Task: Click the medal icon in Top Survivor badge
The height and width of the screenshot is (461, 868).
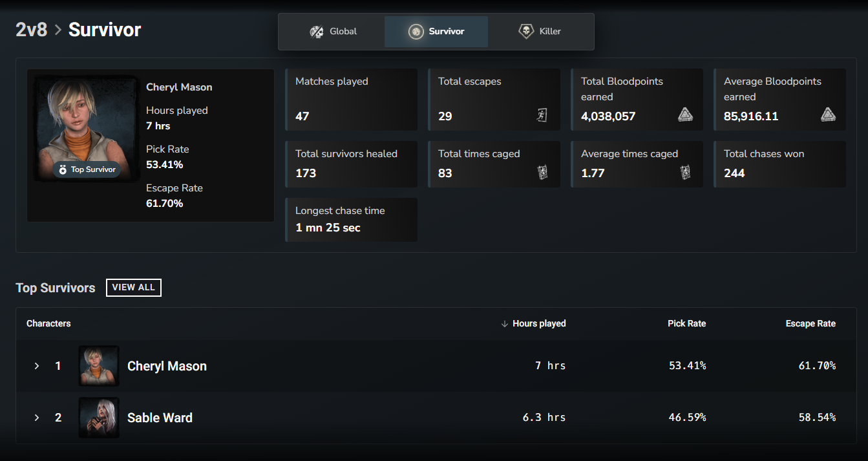Action: point(63,170)
